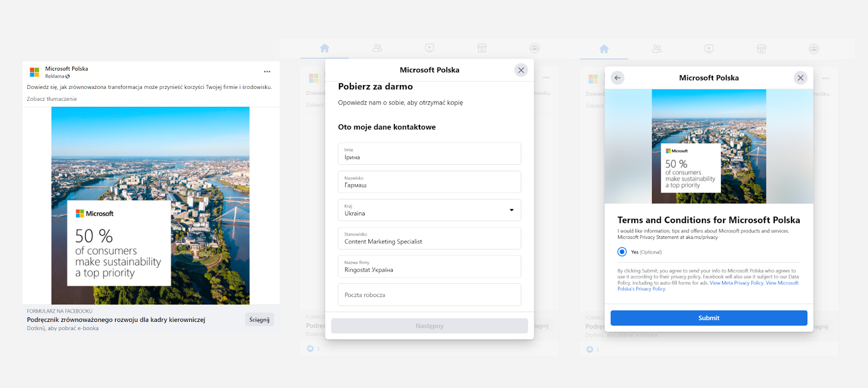Click the Następny button

[x=430, y=326]
